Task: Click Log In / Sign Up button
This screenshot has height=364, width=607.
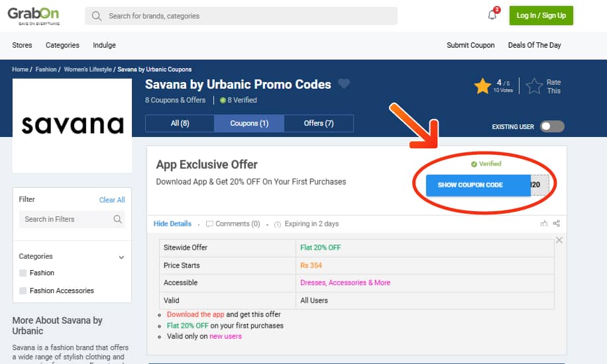Action: [x=541, y=15]
